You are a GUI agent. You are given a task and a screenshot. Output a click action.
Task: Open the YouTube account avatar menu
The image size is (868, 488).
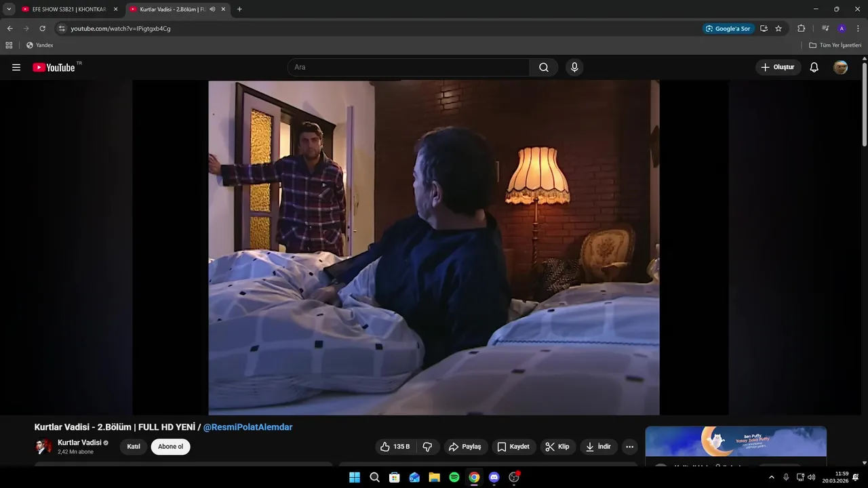[x=840, y=67]
